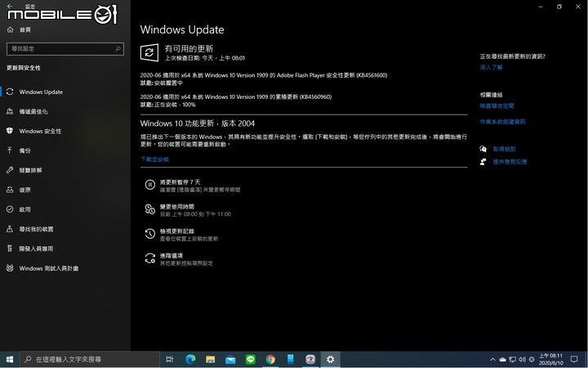Click the 有可用的更新 status heading
588x368 pixels.
pos(189,48)
